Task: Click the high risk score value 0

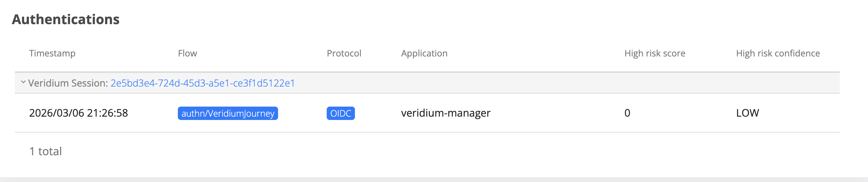Action: 627,113
